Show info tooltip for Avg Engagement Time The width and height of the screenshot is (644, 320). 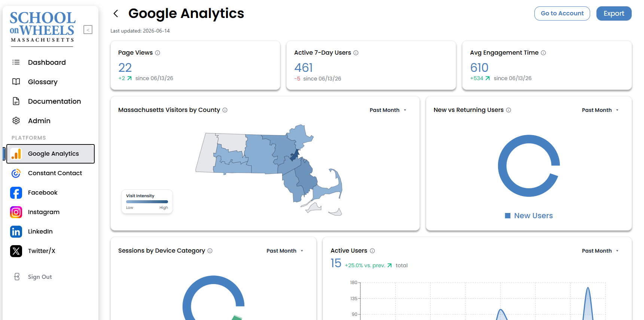click(x=543, y=53)
